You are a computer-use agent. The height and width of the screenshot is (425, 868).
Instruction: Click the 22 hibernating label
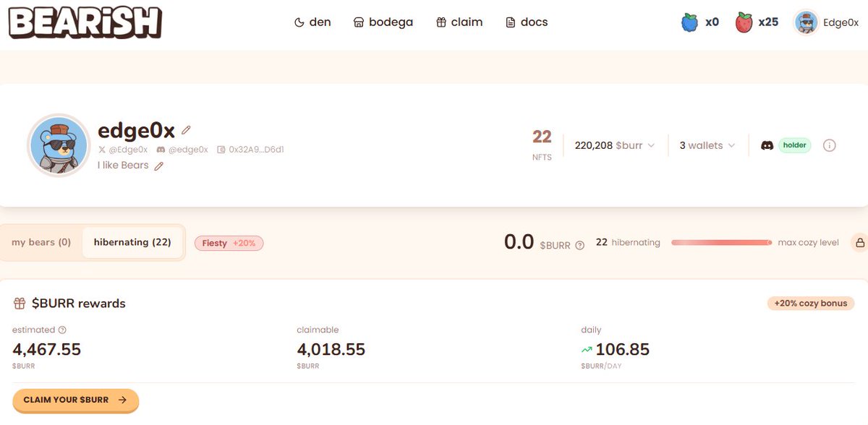[628, 242]
